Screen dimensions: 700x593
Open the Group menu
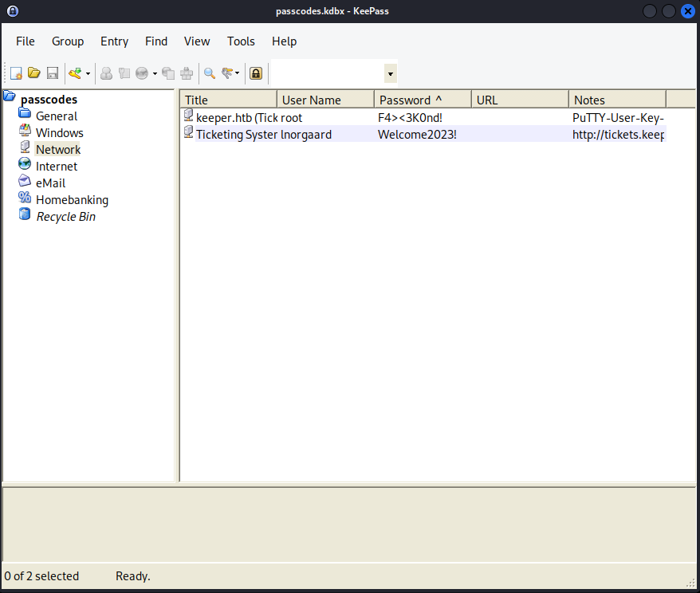pyautogui.click(x=68, y=41)
